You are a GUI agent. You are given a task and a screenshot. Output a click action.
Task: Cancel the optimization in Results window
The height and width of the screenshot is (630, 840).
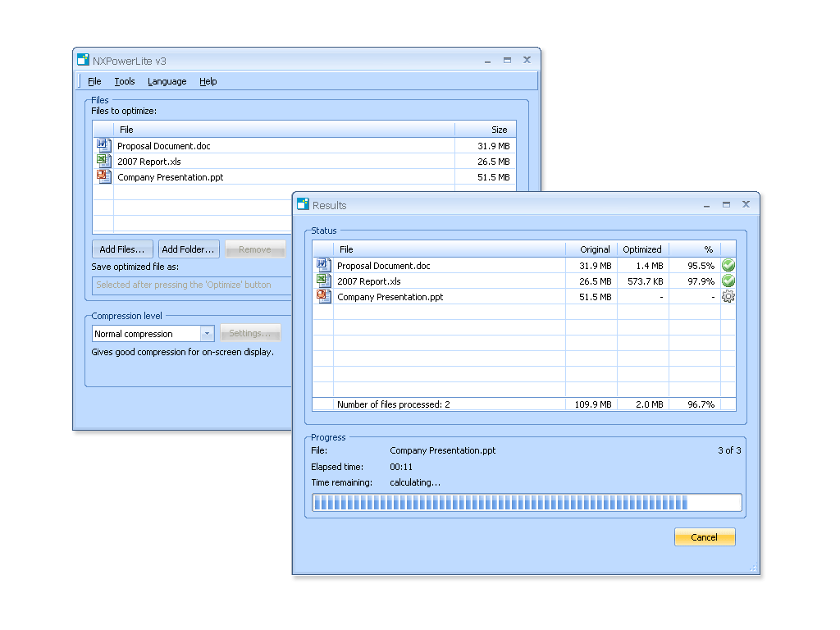pos(704,537)
